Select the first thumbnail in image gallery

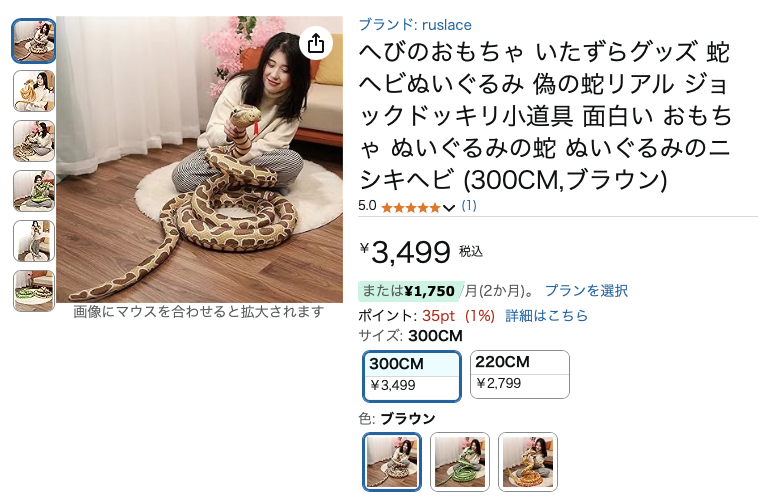pos(34,41)
